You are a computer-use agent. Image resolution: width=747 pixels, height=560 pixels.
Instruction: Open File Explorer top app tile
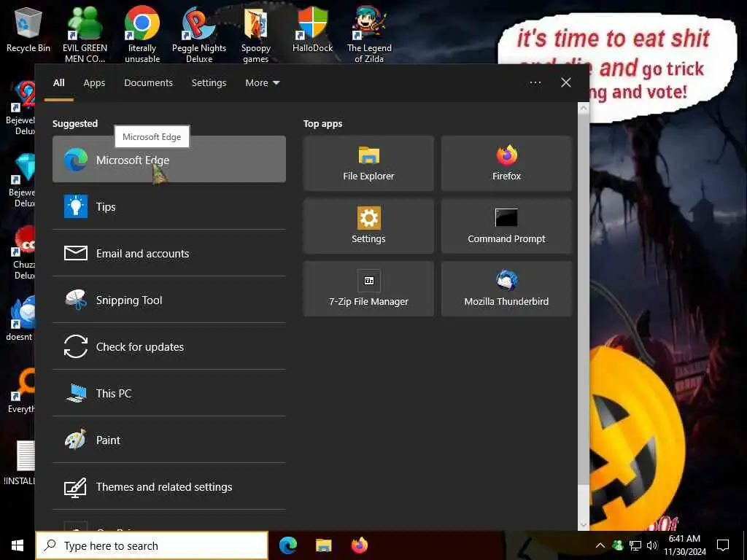[368, 163]
